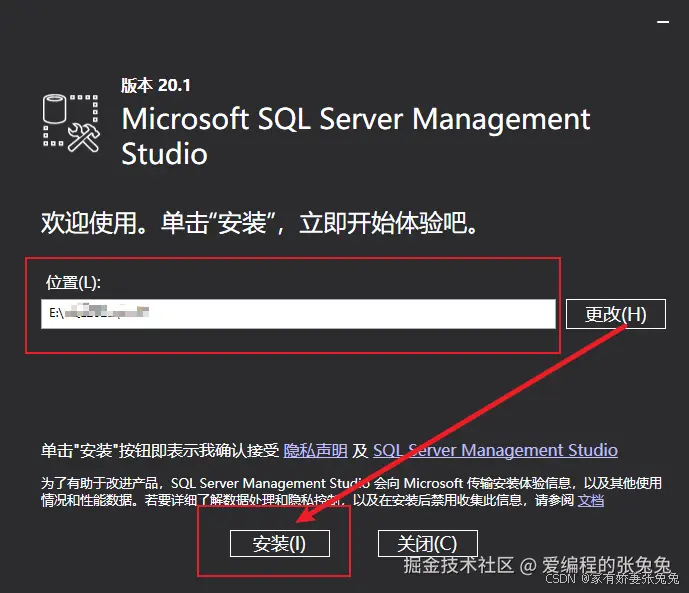Click the Microsoft SQL Server Management Studio title
The height and width of the screenshot is (593, 689).
pyautogui.click(x=355, y=136)
